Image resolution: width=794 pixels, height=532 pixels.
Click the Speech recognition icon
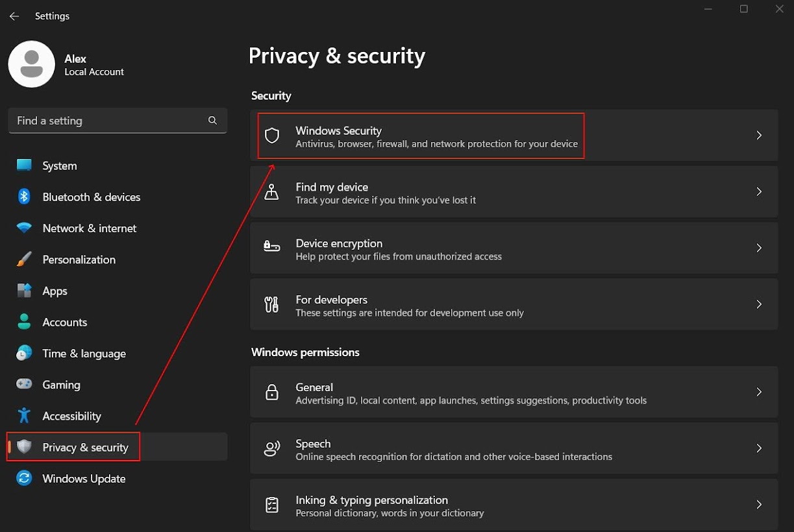(272, 448)
